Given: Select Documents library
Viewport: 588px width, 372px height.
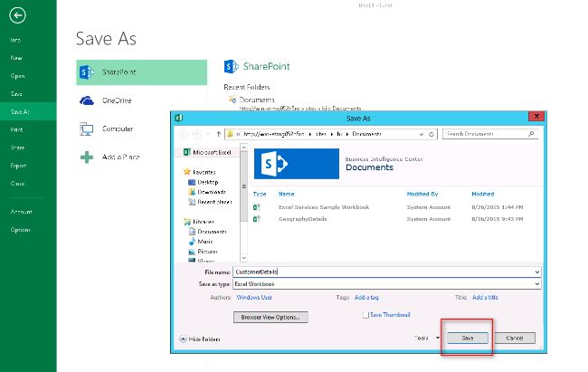Looking at the screenshot, I should (x=208, y=232).
